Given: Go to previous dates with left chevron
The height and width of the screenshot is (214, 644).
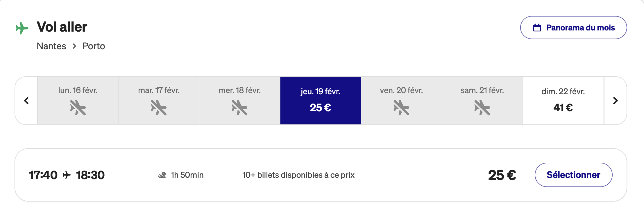Looking at the screenshot, I should coord(26,101).
